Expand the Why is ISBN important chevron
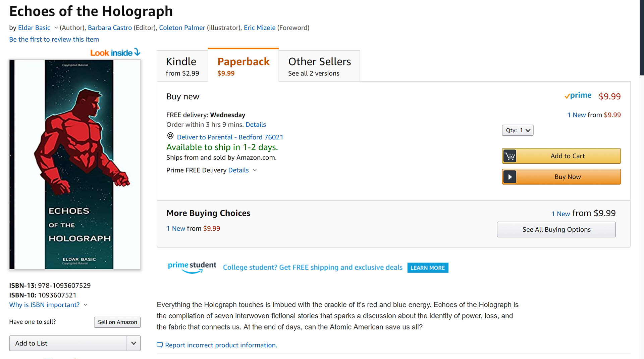 coord(86,305)
